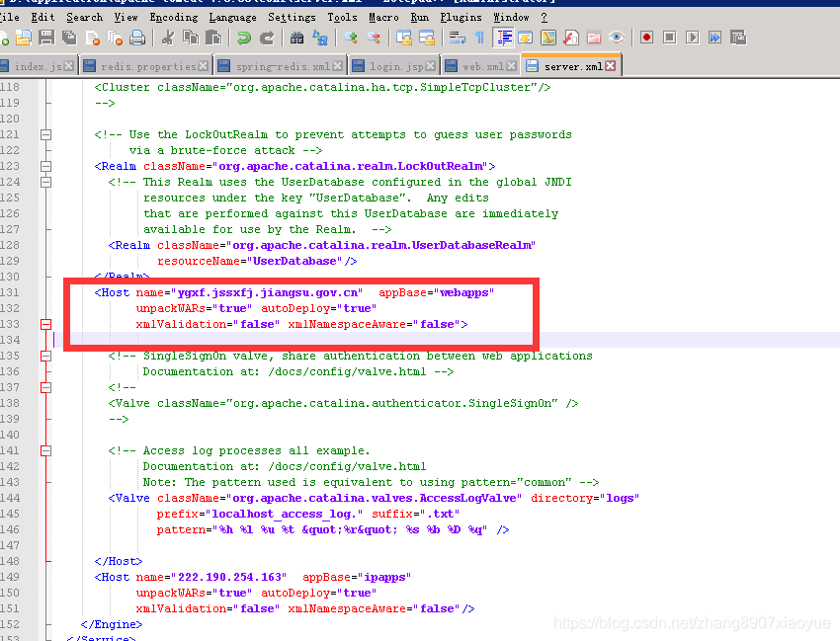Open the View menu
The width and height of the screenshot is (840, 641).
click(126, 17)
